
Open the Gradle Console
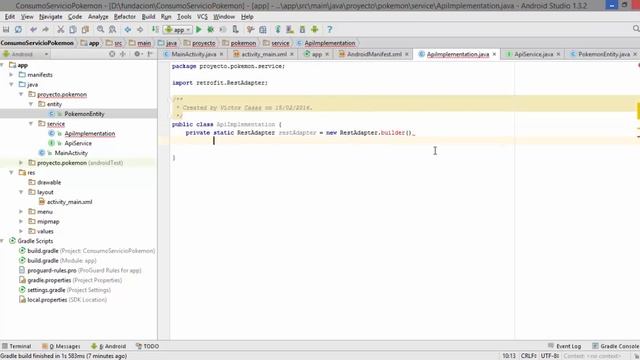point(616,346)
